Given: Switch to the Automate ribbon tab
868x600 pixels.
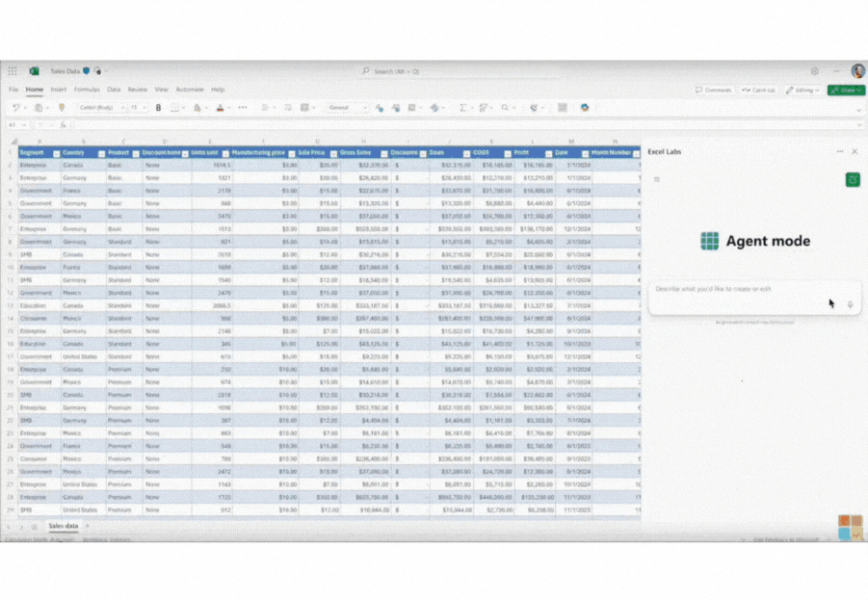Looking at the screenshot, I should point(189,90).
